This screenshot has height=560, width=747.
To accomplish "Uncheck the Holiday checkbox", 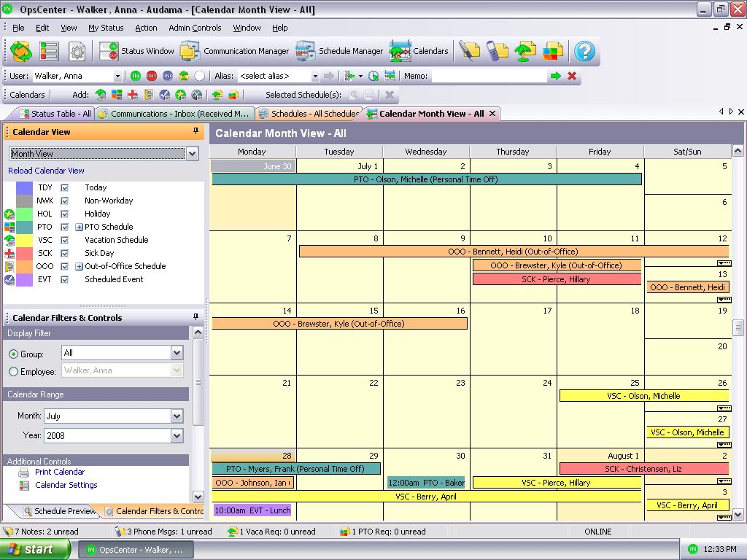I will [65, 214].
